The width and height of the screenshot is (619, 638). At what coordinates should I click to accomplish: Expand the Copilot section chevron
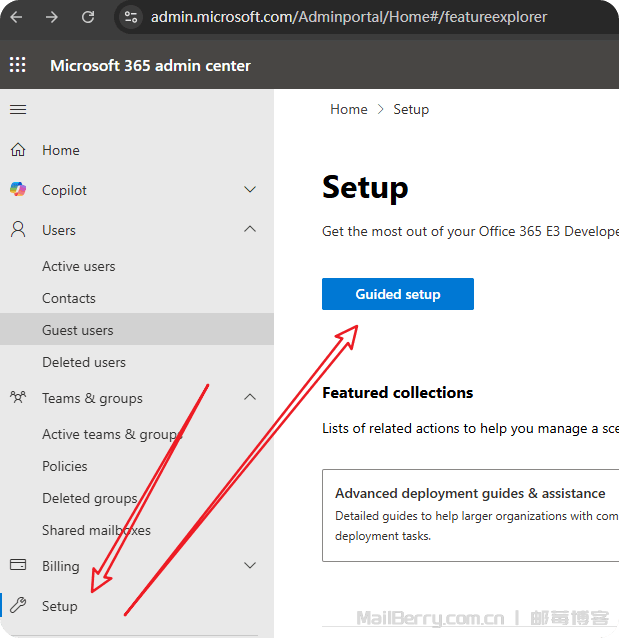tap(250, 190)
